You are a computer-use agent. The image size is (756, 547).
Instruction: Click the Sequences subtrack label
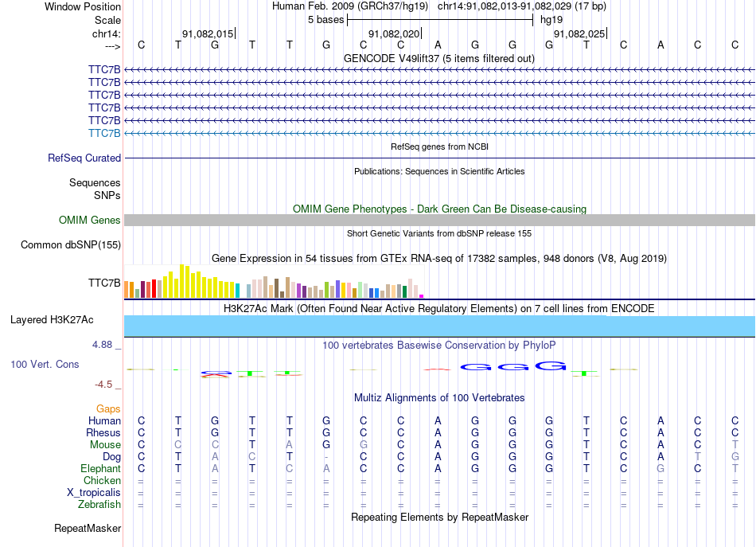95,183
